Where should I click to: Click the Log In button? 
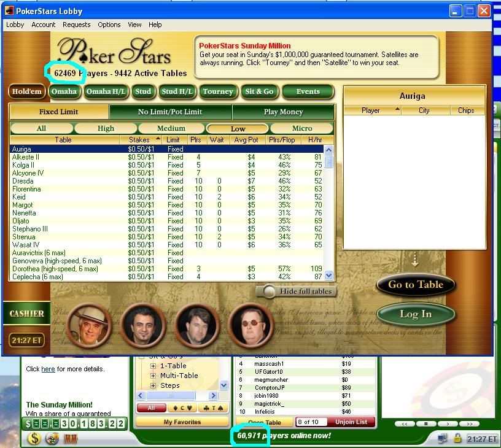416,314
